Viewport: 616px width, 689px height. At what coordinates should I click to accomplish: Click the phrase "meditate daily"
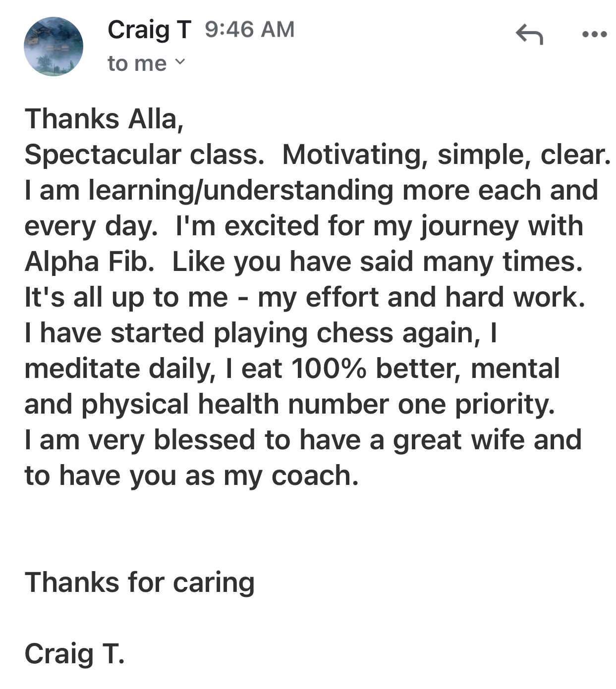(x=117, y=370)
